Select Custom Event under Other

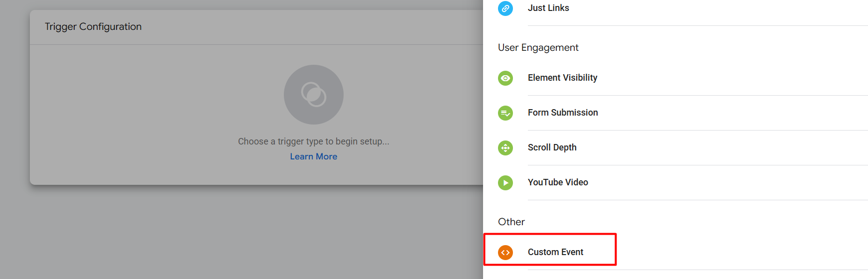tap(555, 252)
